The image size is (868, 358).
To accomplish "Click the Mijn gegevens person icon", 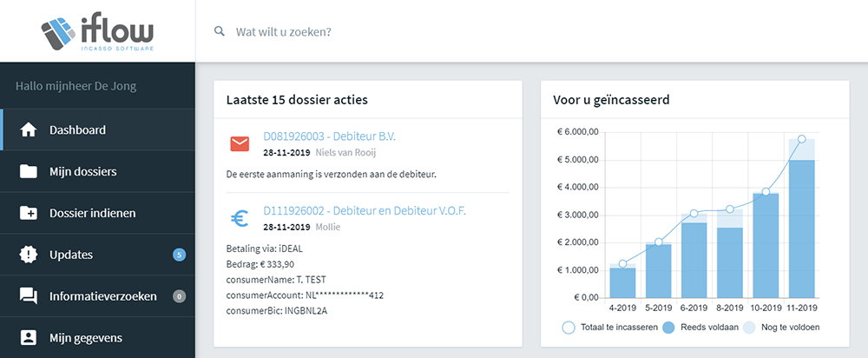I will (29, 338).
